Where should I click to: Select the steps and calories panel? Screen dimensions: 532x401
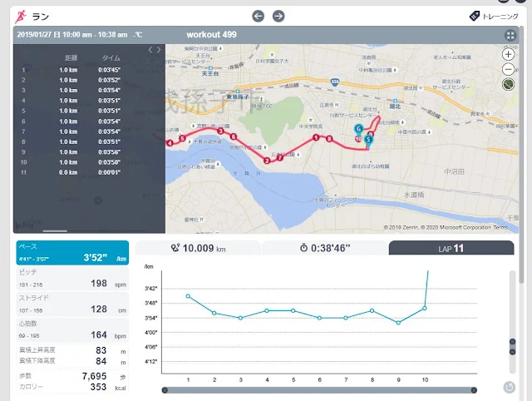[72, 381]
